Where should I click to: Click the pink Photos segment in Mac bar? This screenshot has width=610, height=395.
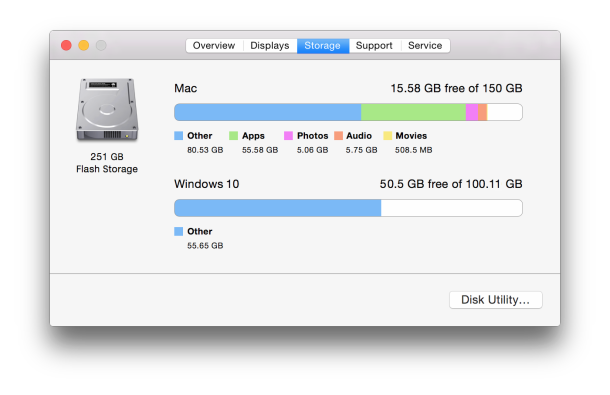click(472, 112)
